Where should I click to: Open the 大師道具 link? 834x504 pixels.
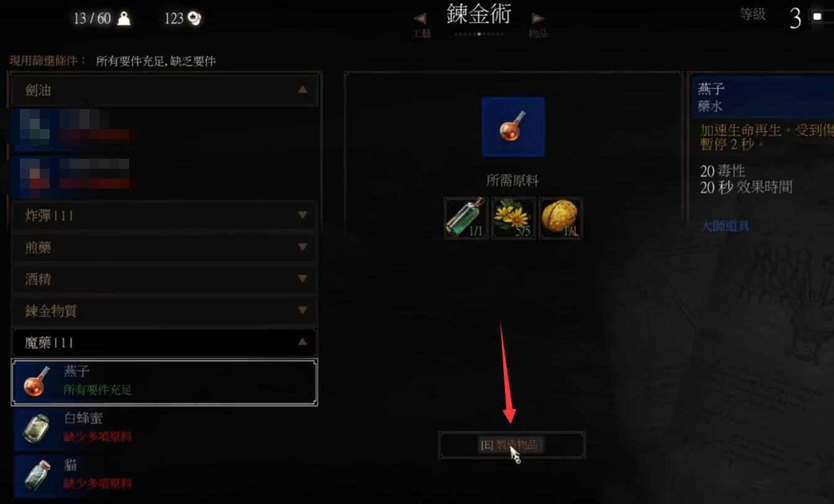coord(725,226)
